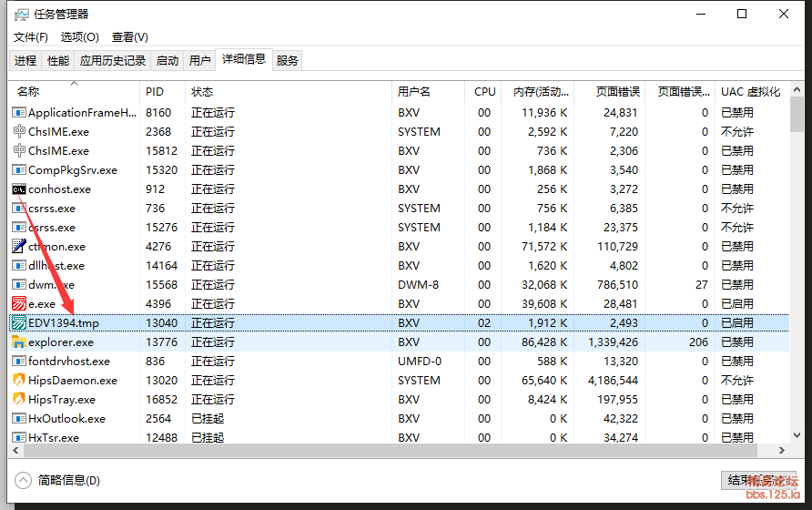812x510 pixels.
Task: Sort by the 状态 column header
Action: (x=289, y=92)
